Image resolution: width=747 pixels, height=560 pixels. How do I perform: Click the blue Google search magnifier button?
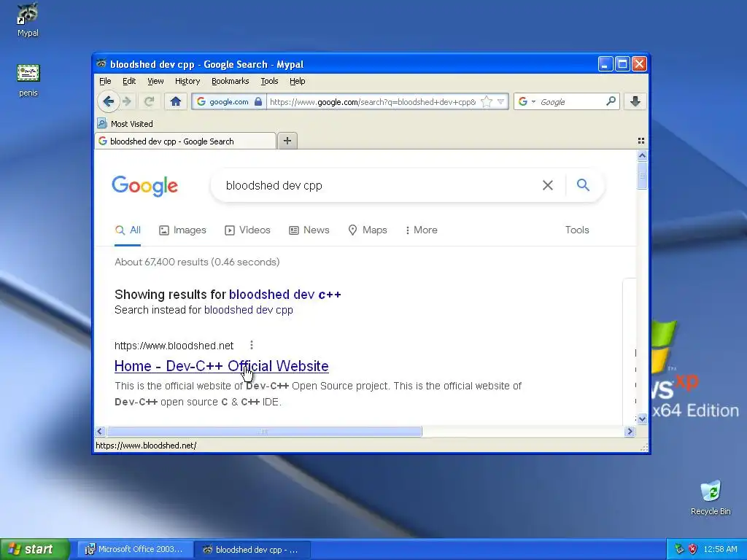point(583,184)
